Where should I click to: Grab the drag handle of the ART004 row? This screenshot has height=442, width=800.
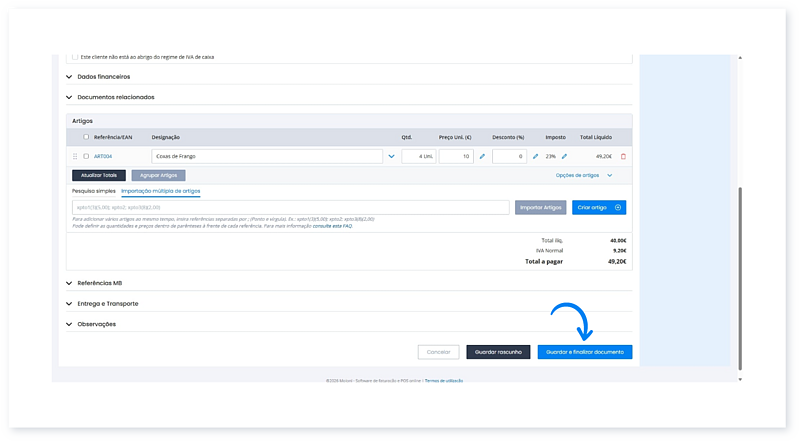tap(74, 156)
